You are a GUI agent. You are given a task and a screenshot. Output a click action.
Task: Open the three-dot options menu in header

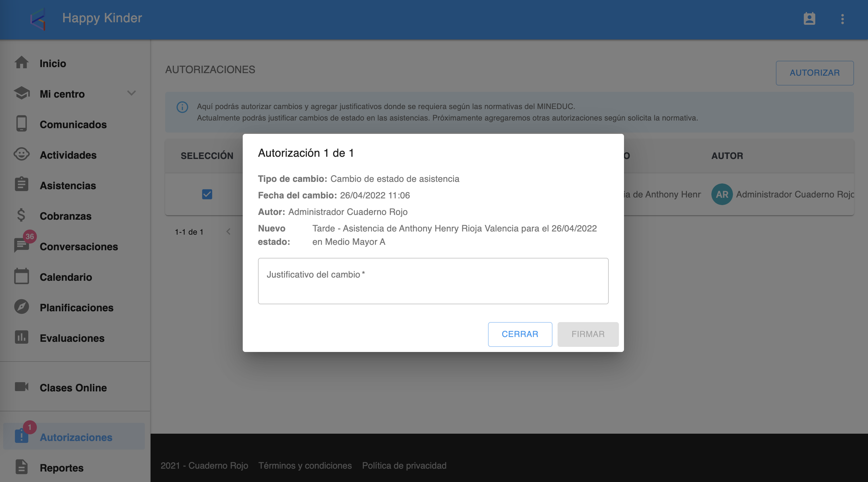pyautogui.click(x=842, y=19)
